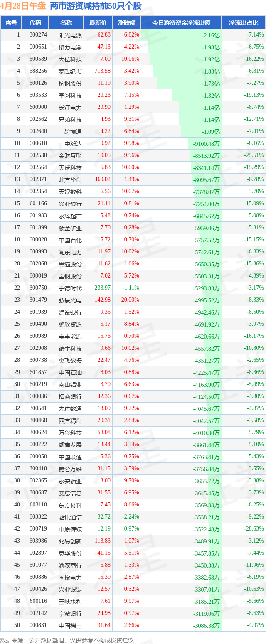Select stock name 天娱数科
The width and height of the screenshot is (266, 644).
(70, 192)
